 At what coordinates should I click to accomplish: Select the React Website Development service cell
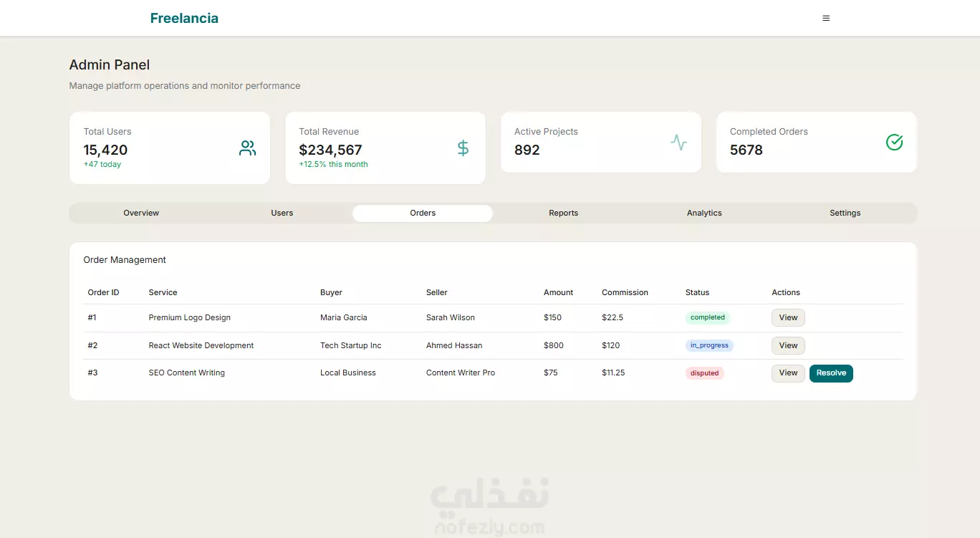pyautogui.click(x=201, y=345)
